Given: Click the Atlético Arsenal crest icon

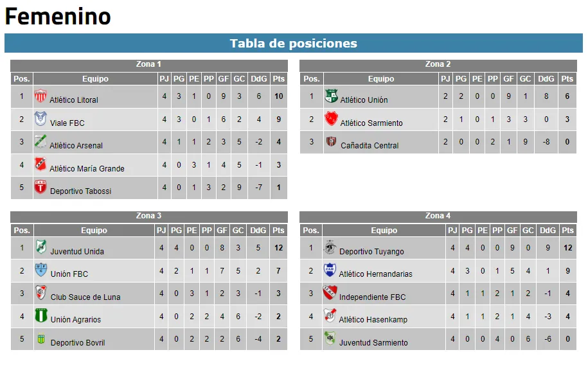Looking at the screenshot, I should click(x=40, y=142).
